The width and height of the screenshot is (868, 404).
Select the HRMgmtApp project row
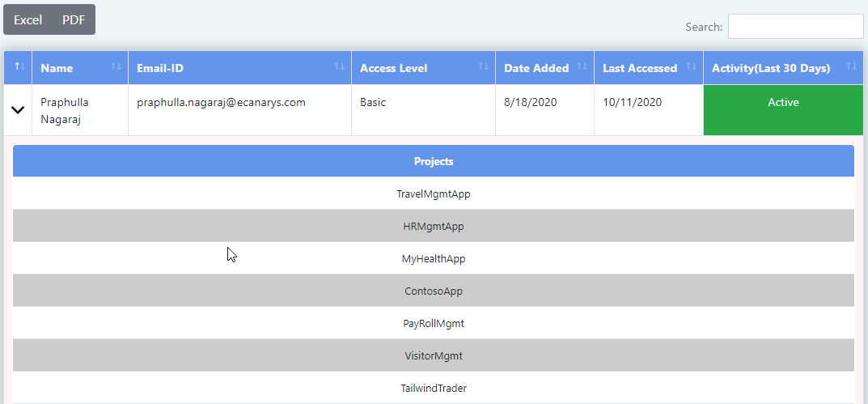click(x=434, y=226)
